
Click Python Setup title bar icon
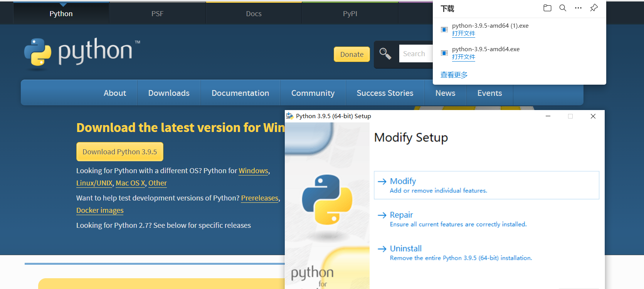point(290,116)
